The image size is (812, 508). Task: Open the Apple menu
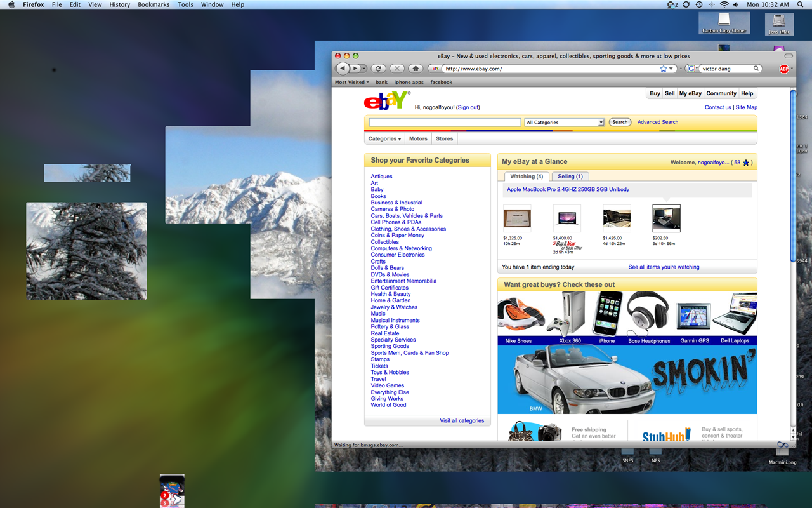tap(11, 4)
